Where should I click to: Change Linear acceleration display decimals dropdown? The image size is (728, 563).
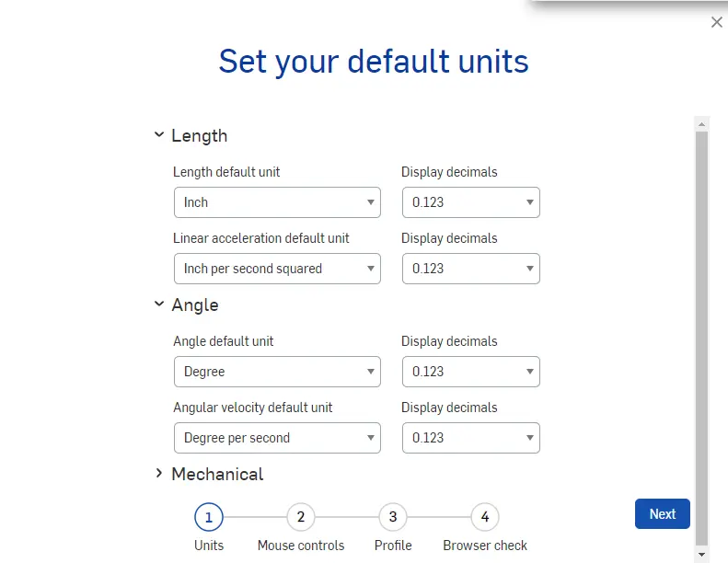pyautogui.click(x=471, y=269)
